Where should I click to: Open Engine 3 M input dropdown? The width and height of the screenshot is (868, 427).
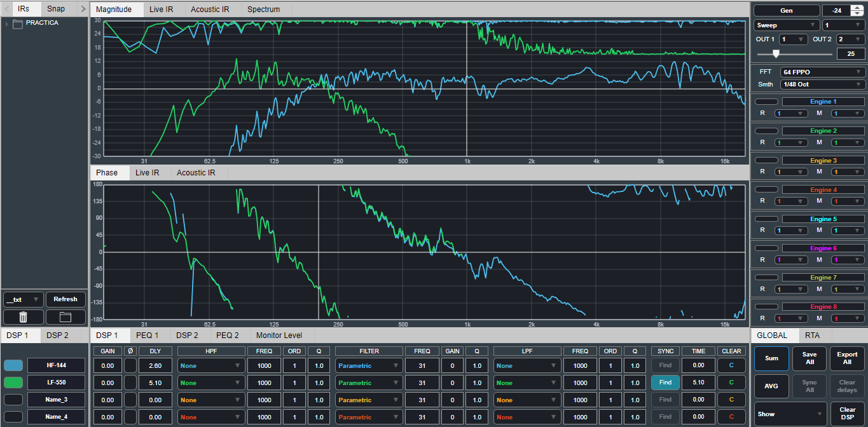[x=848, y=172]
